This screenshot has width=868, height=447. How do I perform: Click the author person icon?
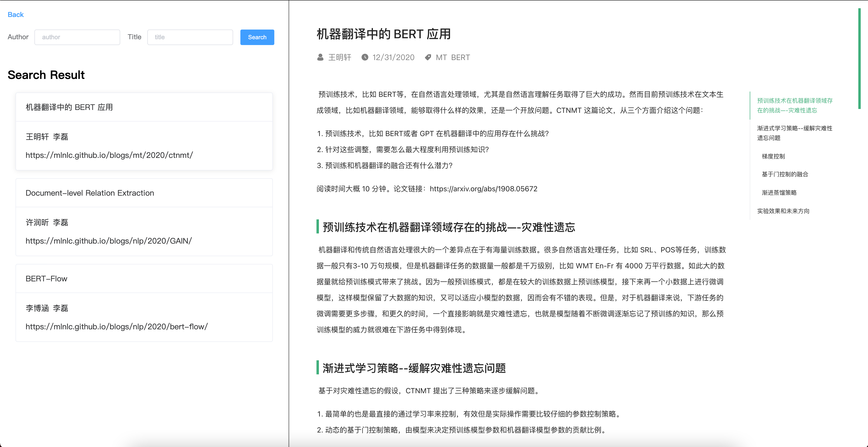[320, 58]
